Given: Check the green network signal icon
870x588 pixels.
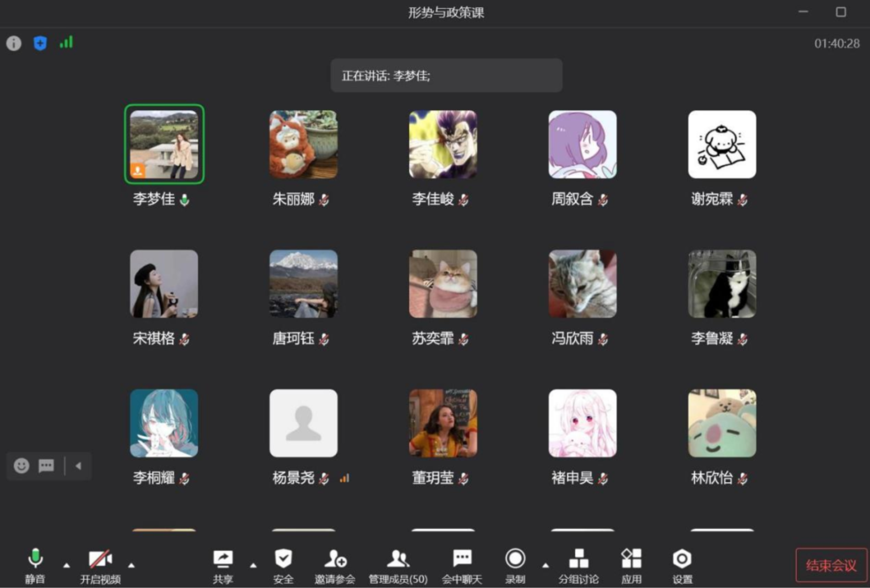Looking at the screenshot, I should pos(67,42).
